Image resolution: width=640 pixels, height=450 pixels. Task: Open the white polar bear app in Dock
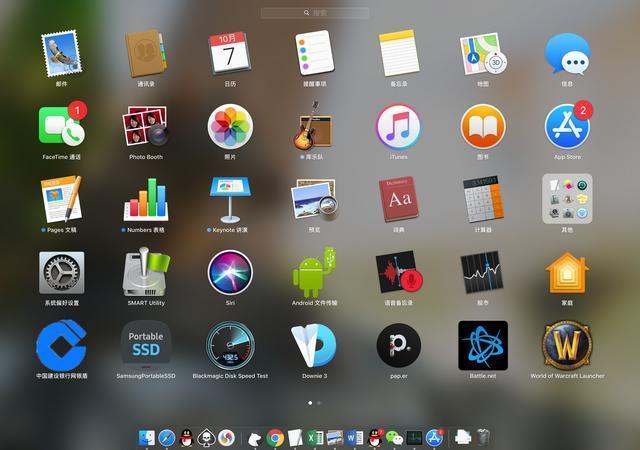(x=255, y=439)
